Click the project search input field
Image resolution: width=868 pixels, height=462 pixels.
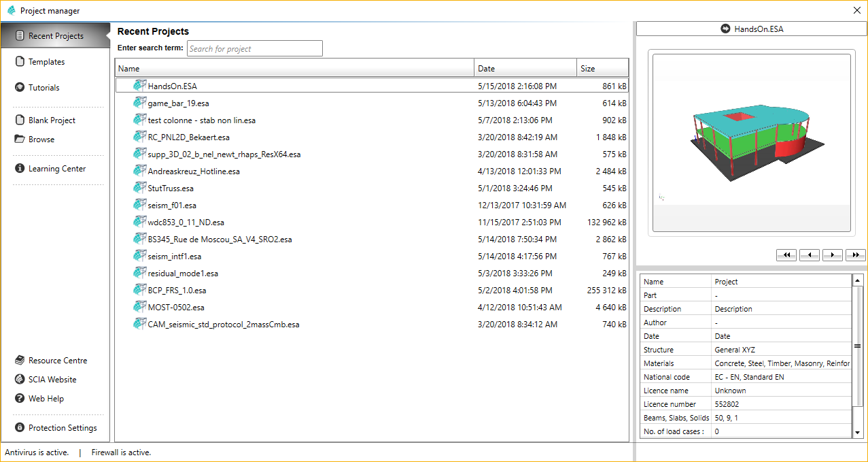(x=254, y=49)
